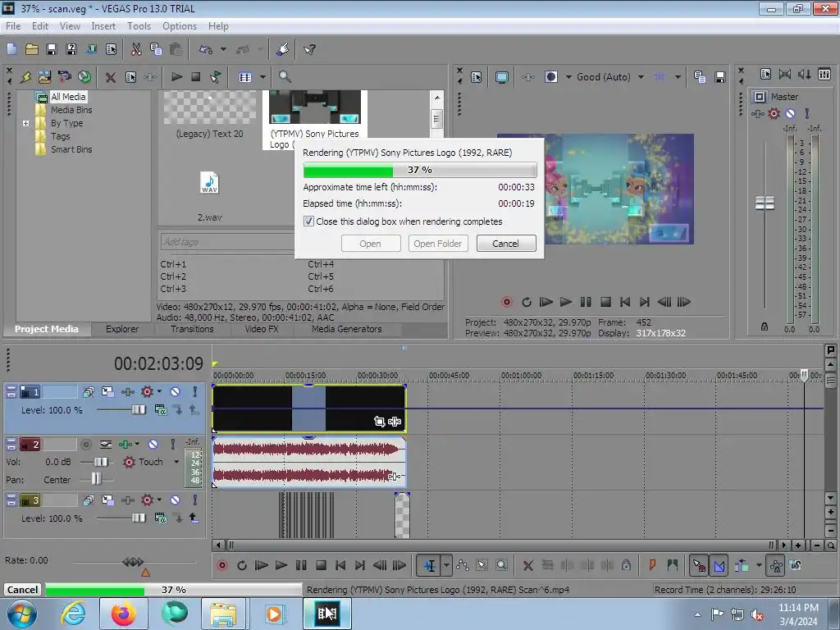Click the Copy icon in main toolbar
The width and height of the screenshot is (840, 630).
point(156,49)
